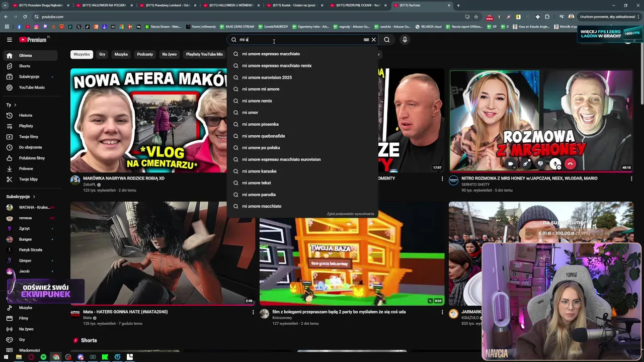Select the 'Gry' filter chip

click(x=102, y=54)
